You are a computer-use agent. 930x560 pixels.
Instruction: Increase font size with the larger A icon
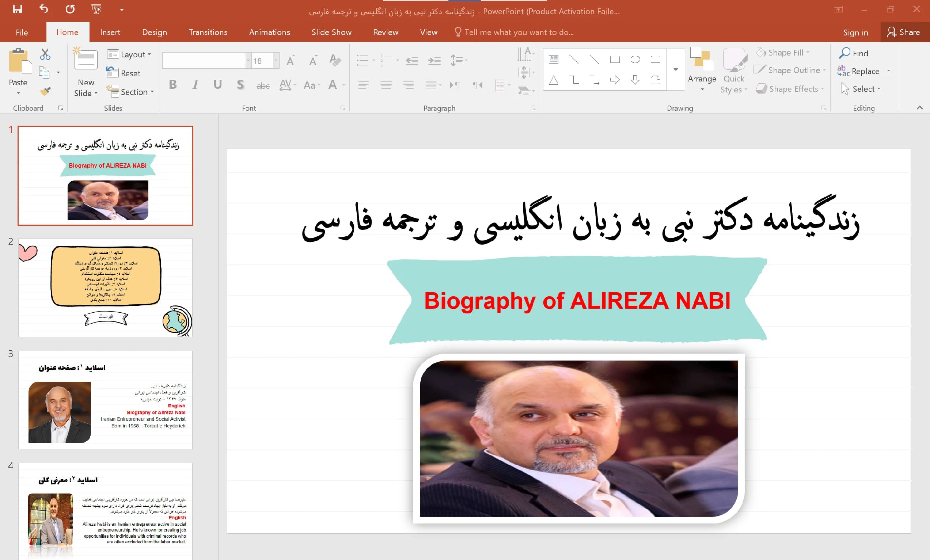point(291,60)
